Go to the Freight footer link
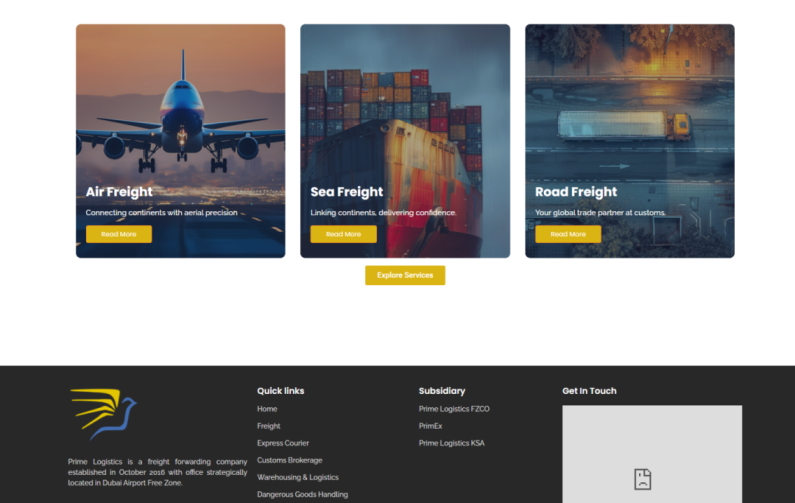Image resolution: width=795 pixels, height=503 pixels. pyautogui.click(x=269, y=426)
